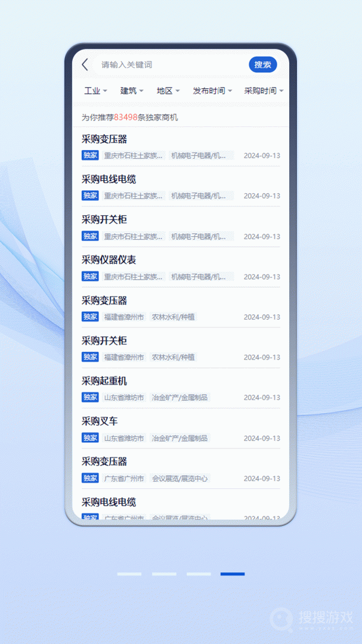This screenshot has width=362, height=644.
Task: Click the blue 搜索 button
Action: 262,64
